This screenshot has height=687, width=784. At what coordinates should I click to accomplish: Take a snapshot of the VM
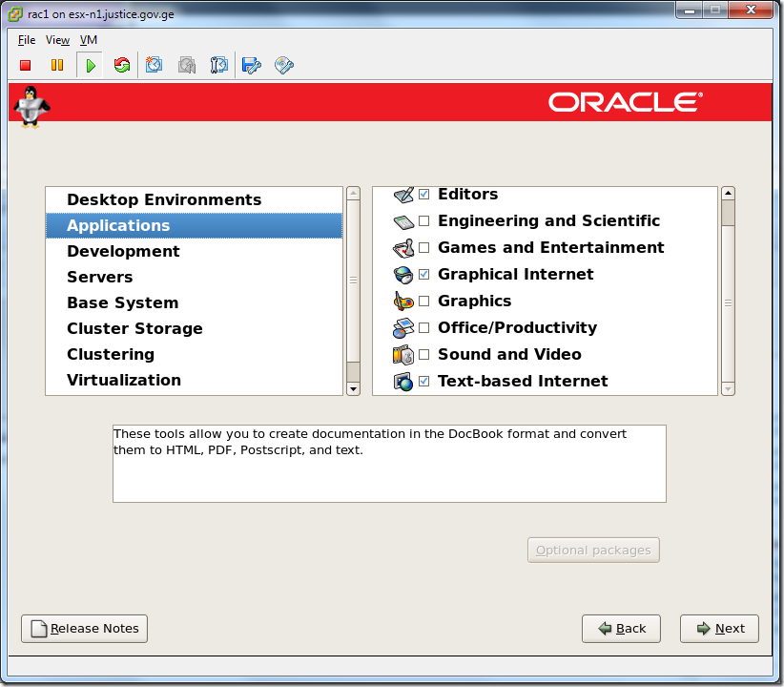pyautogui.click(x=154, y=65)
